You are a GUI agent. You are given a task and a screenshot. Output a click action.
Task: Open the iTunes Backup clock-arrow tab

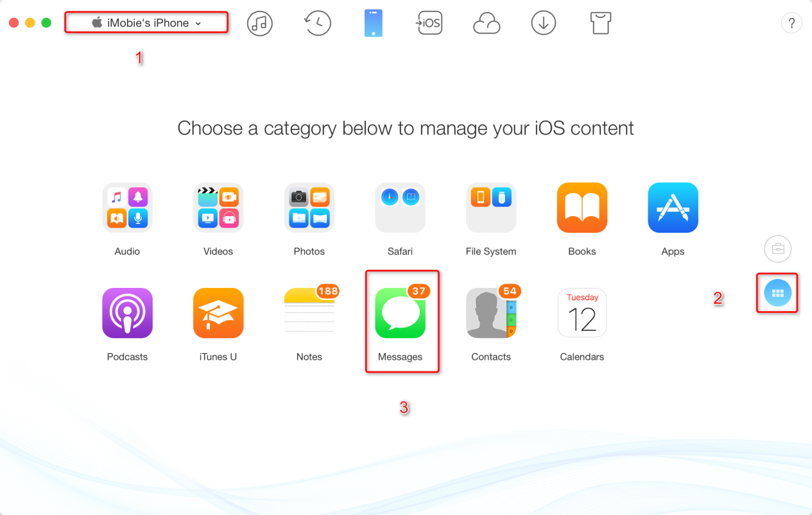click(x=317, y=23)
